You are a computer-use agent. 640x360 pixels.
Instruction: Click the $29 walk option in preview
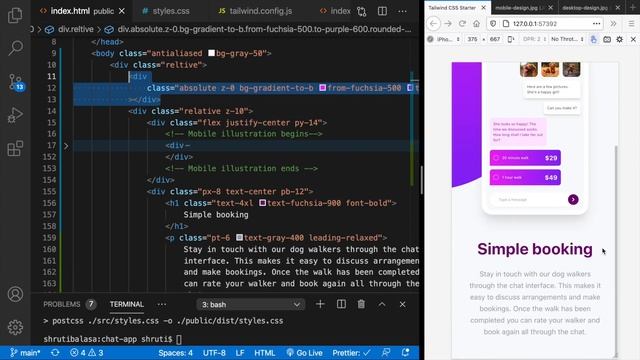(525, 158)
